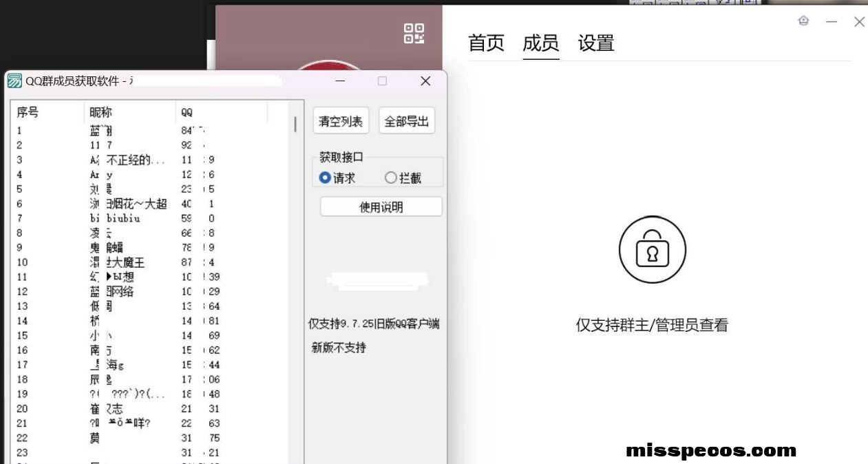Close the QQ群成员获取软件 window
This screenshot has height=464, width=868.
(x=425, y=81)
